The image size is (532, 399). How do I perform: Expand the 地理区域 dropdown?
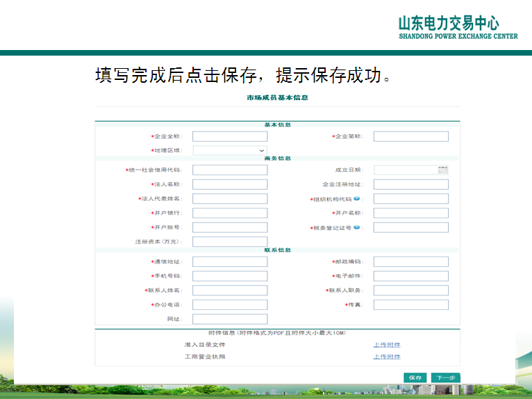click(230, 150)
